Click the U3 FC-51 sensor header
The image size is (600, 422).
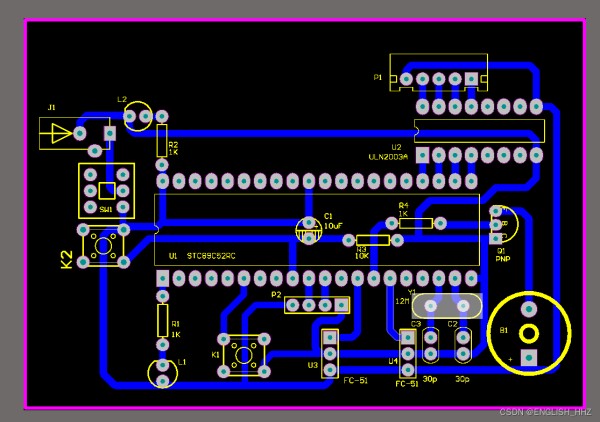(x=329, y=354)
